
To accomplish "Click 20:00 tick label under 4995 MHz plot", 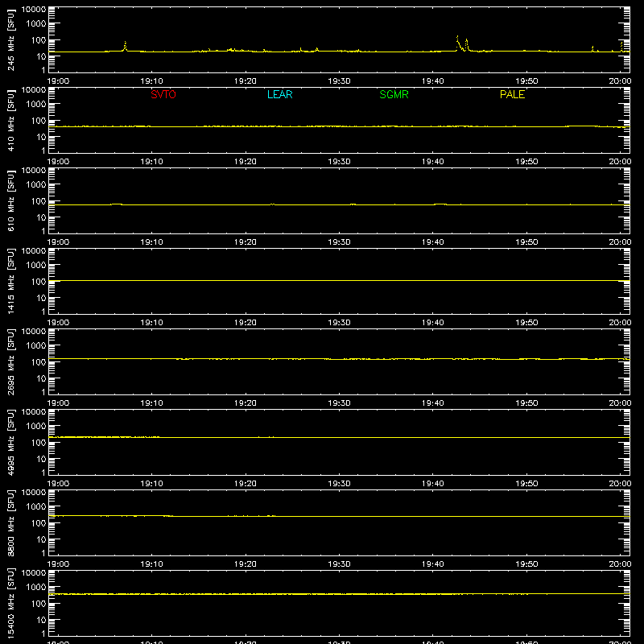I will point(620,484).
